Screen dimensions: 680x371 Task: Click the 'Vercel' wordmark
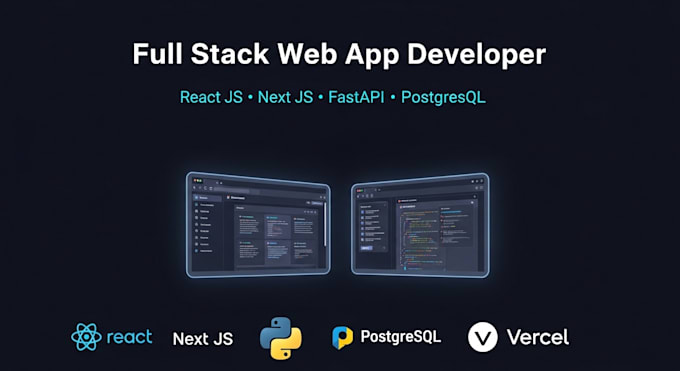tap(538, 337)
